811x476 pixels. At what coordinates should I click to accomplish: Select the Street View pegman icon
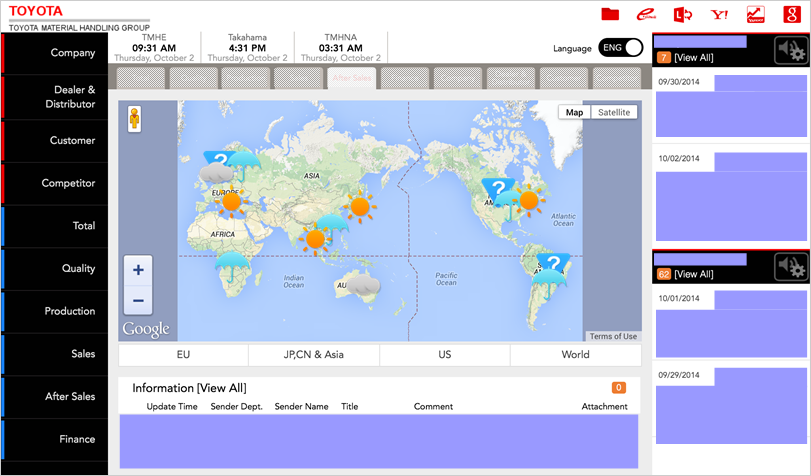tap(134, 119)
